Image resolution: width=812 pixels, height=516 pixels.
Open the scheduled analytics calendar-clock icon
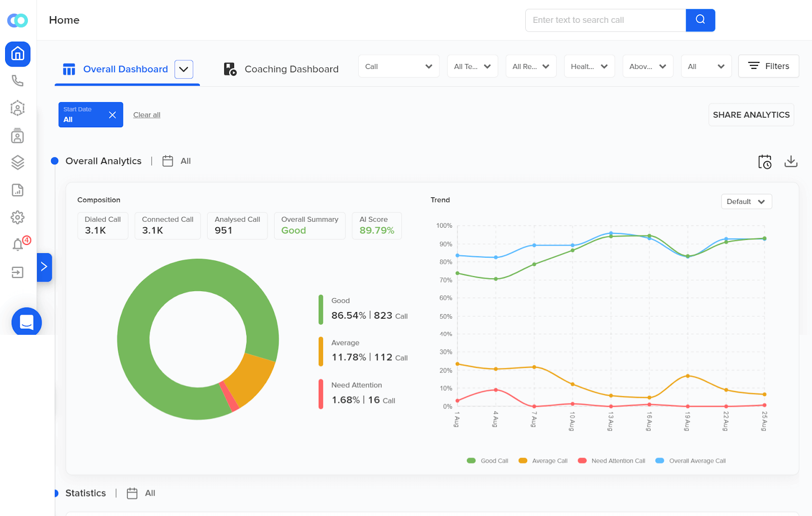(765, 161)
